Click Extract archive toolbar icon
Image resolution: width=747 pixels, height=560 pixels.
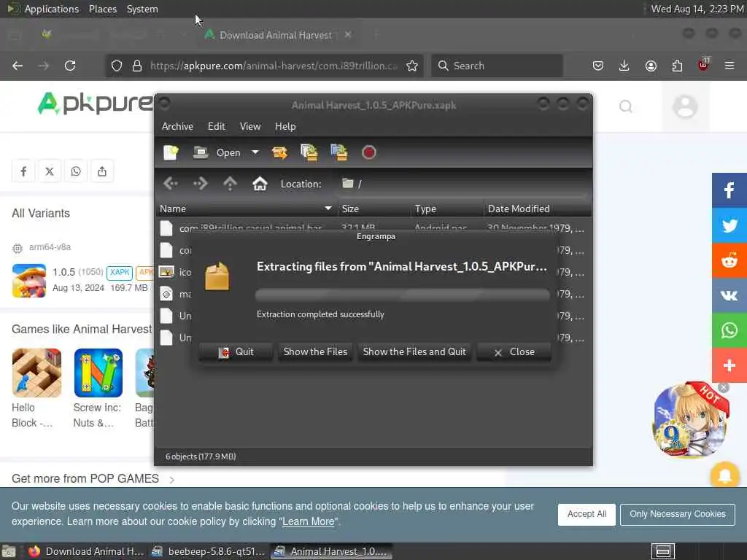click(x=279, y=152)
